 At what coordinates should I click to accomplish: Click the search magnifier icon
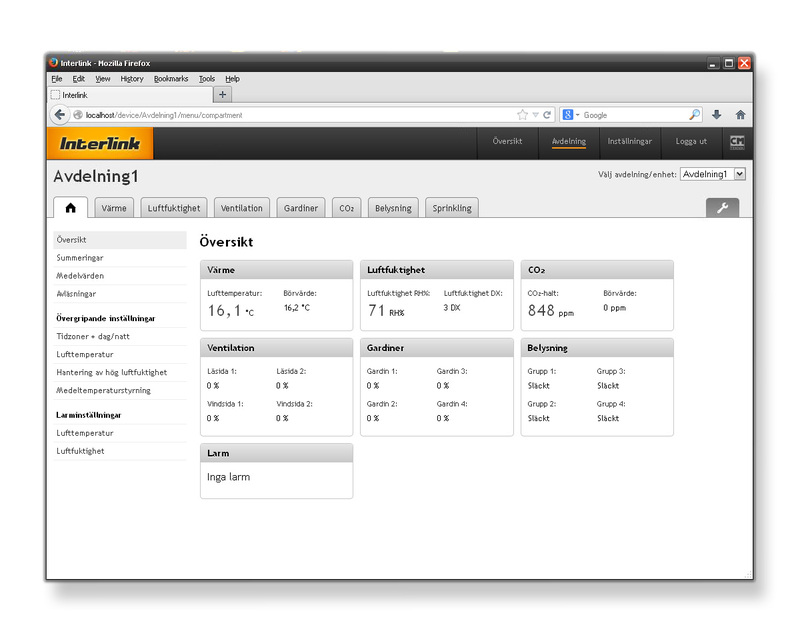[x=694, y=115]
